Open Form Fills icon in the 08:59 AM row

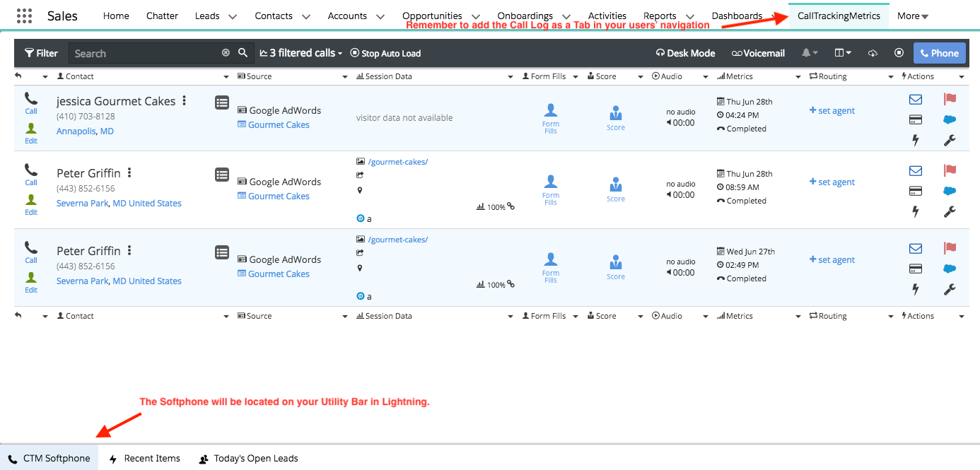pyautogui.click(x=551, y=182)
